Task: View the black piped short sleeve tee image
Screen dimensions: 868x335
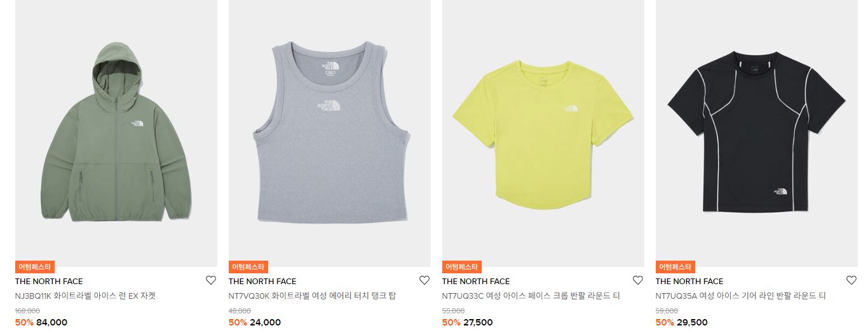Action: click(757, 133)
